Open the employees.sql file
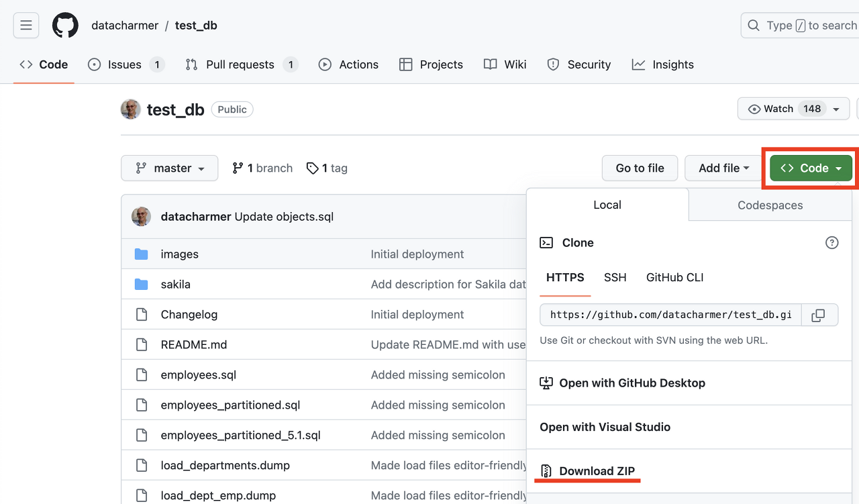Viewport: 859px width, 504px height. coord(199,375)
